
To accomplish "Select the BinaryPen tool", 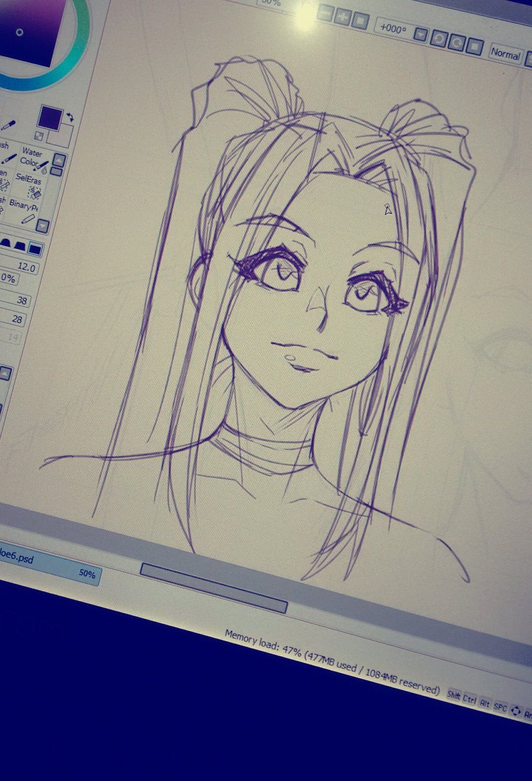I will coord(22,211).
